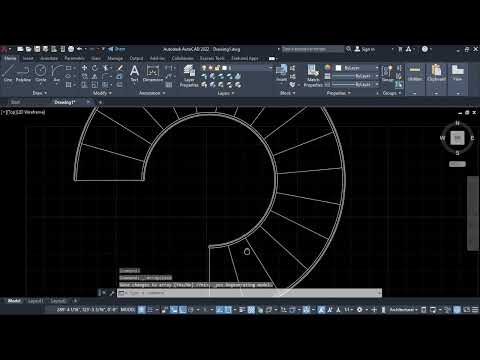Expand the Properties panel
Screen dimensions: 480x360
click(339, 93)
